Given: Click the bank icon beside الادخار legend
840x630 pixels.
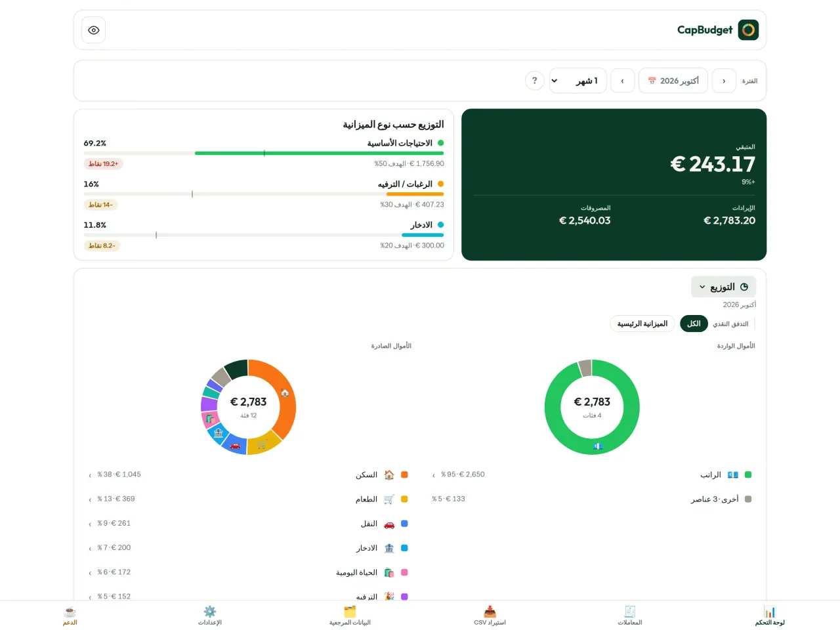Looking at the screenshot, I should [389, 548].
